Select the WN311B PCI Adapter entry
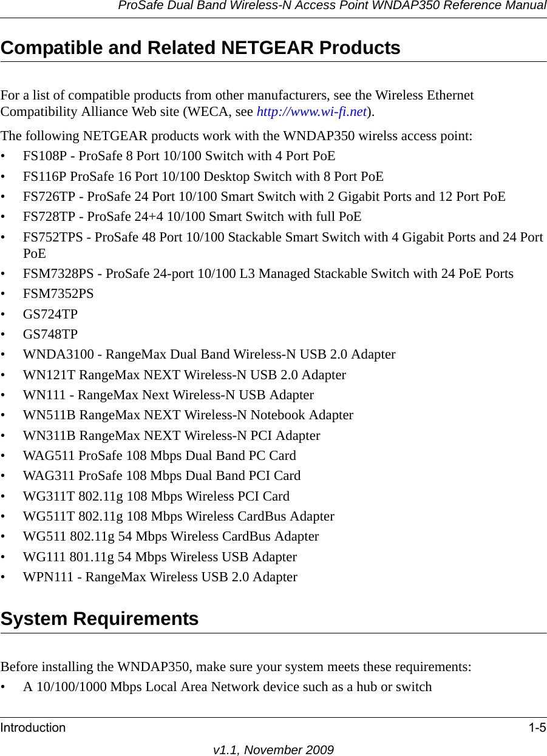The image size is (547, 756). 172,436
